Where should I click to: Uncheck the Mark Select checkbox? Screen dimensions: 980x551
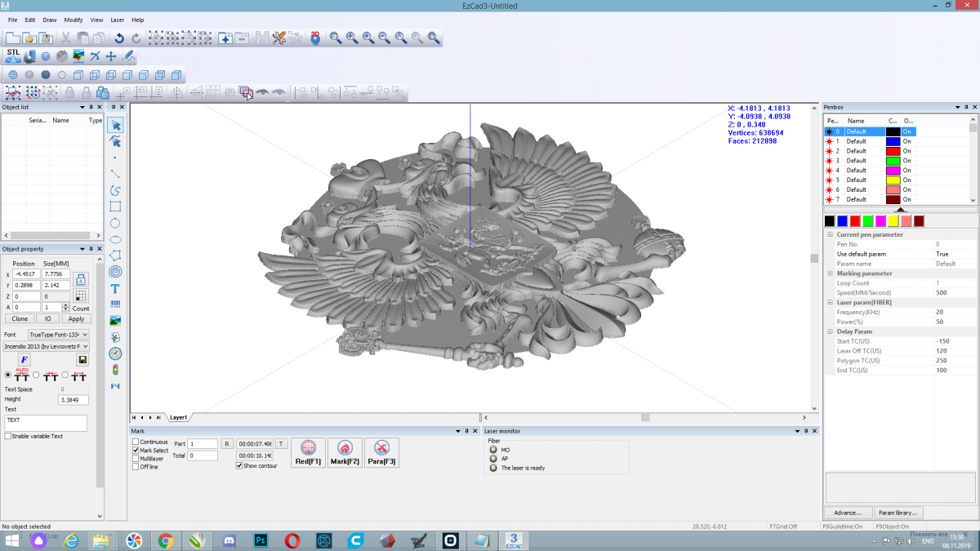(x=136, y=450)
